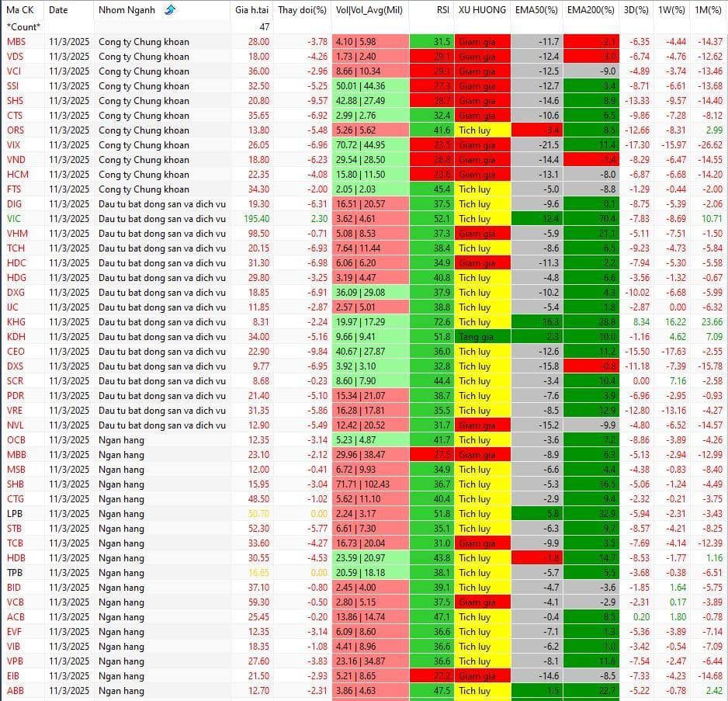Select the VND ticker symbol
This screenshot has height=701, width=728.
[x=16, y=160]
